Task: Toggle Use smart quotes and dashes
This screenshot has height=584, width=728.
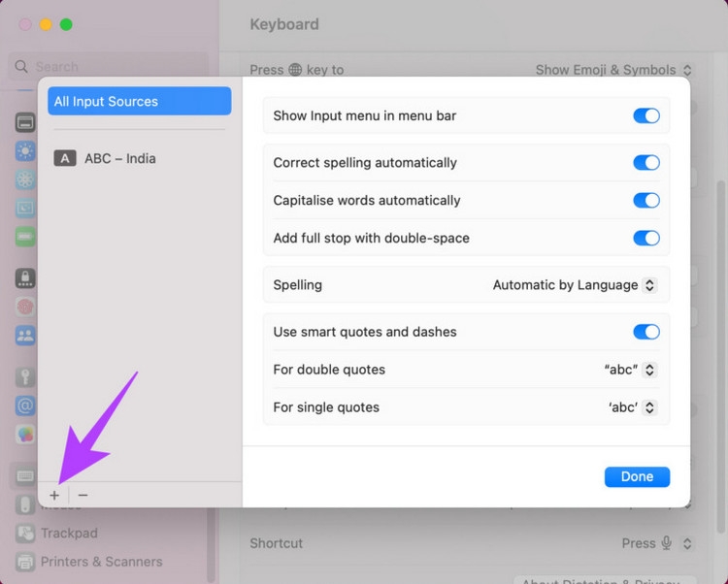Action: [646, 332]
